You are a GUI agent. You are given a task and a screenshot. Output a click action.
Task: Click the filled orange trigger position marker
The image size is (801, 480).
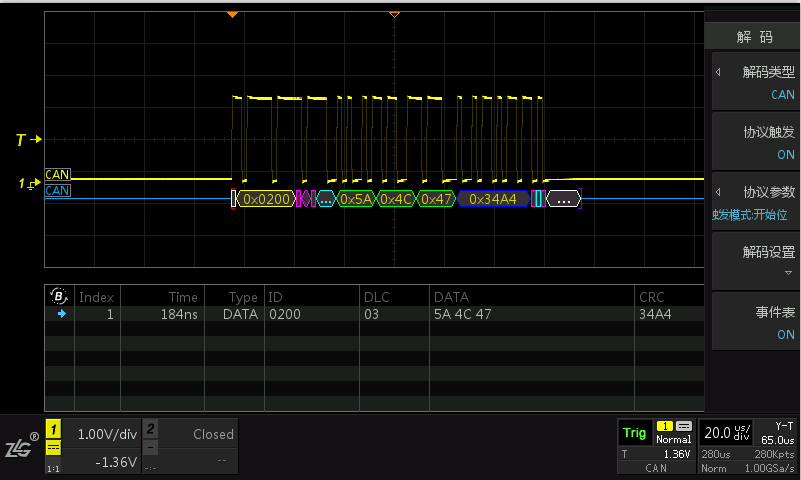pyautogui.click(x=232, y=15)
